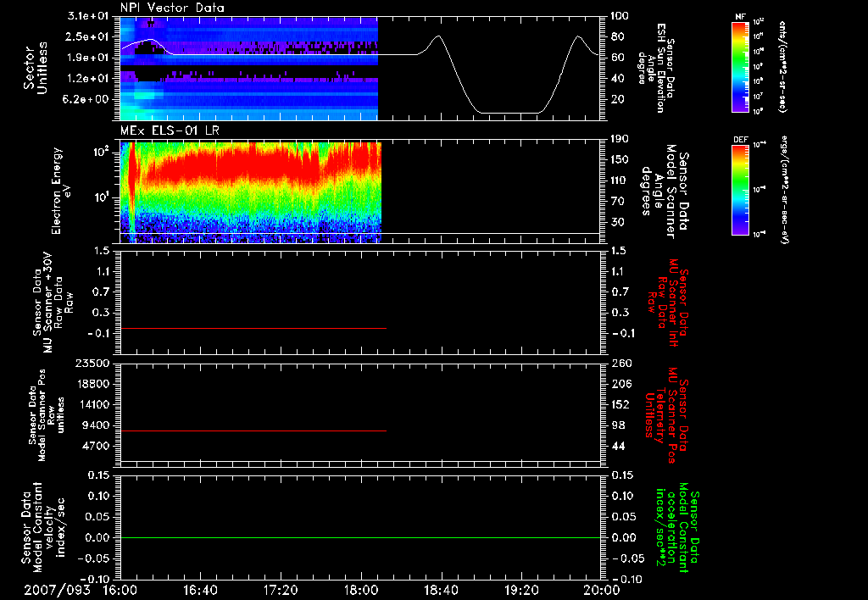This screenshot has height=600, width=868.
Task: Click the 260 right axis tick value
Action: pyautogui.click(x=621, y=363)
